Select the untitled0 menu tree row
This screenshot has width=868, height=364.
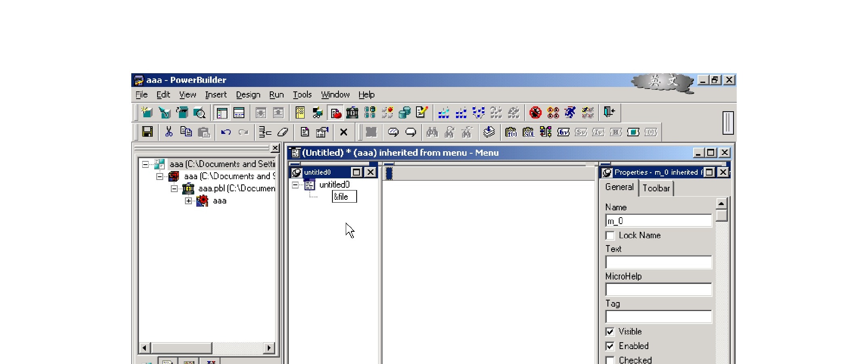[x=327, y=185]
